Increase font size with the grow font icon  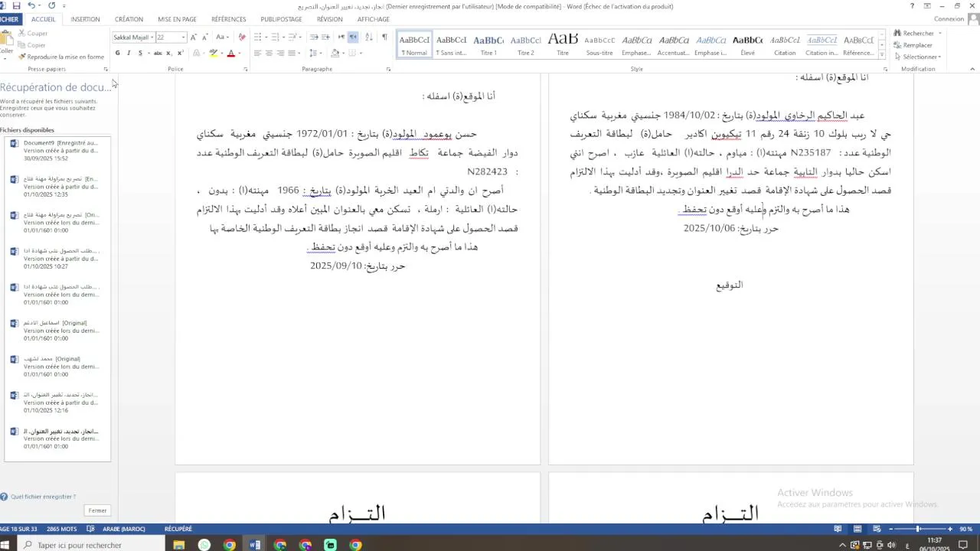(x=193, y=37)
